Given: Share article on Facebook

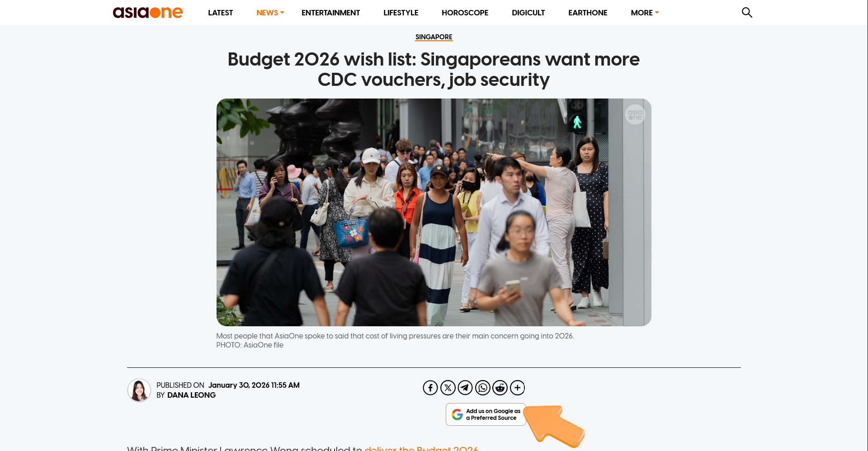Looking at the screenshot, I should (430, 388).
